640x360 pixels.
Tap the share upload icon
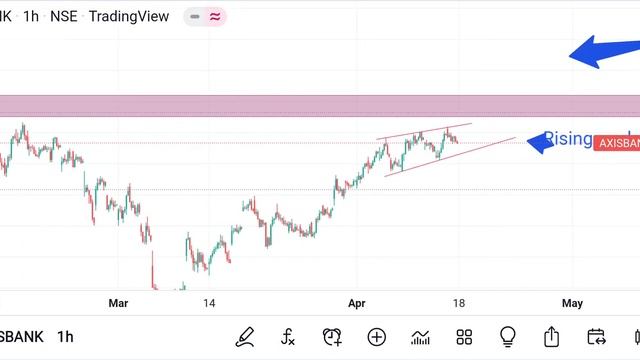click(x=551, y=337)
